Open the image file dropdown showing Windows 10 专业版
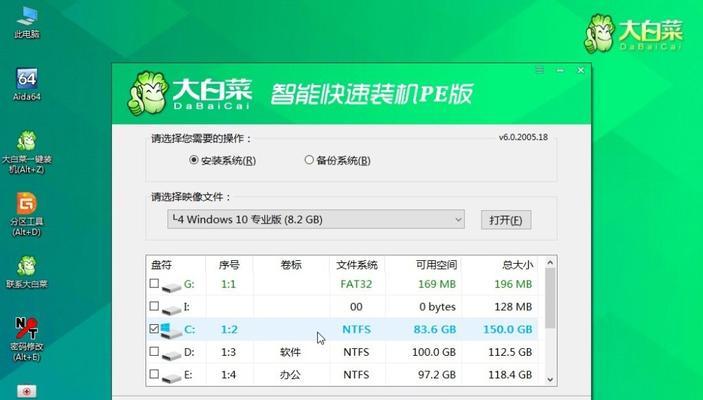Viewport: 703px width, 400px height. [x=316, y=220]
